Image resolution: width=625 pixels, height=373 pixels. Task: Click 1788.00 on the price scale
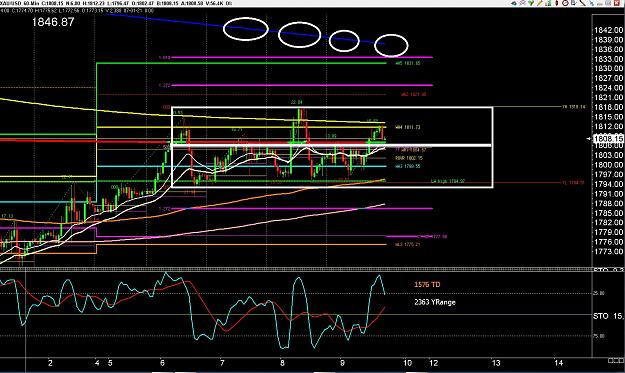click(x=608, y=204)
